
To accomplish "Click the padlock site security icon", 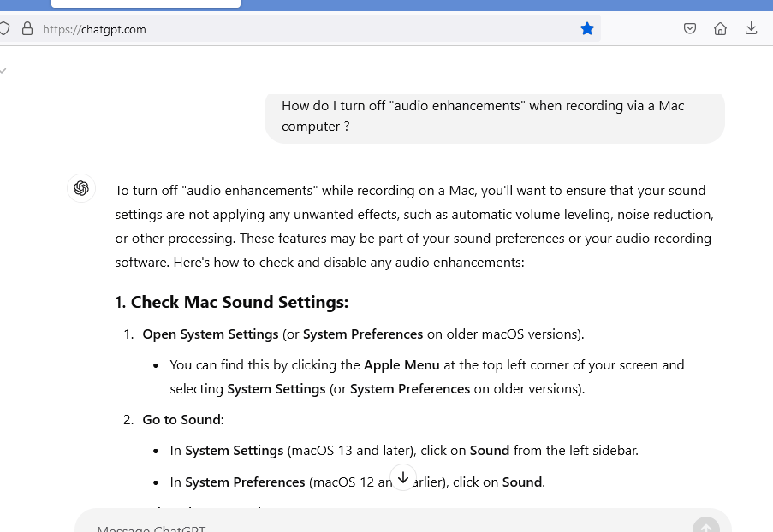I will (x=27, y=29).
